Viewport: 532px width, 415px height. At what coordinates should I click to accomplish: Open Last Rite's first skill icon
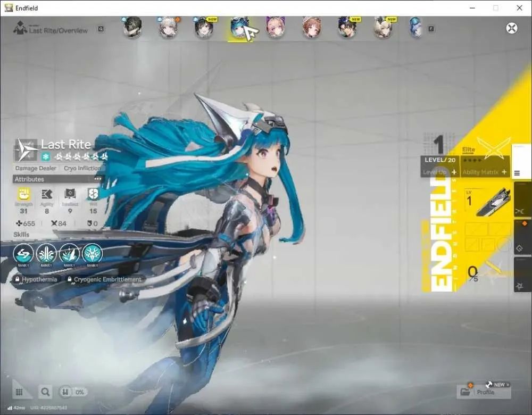pos(23,253)
